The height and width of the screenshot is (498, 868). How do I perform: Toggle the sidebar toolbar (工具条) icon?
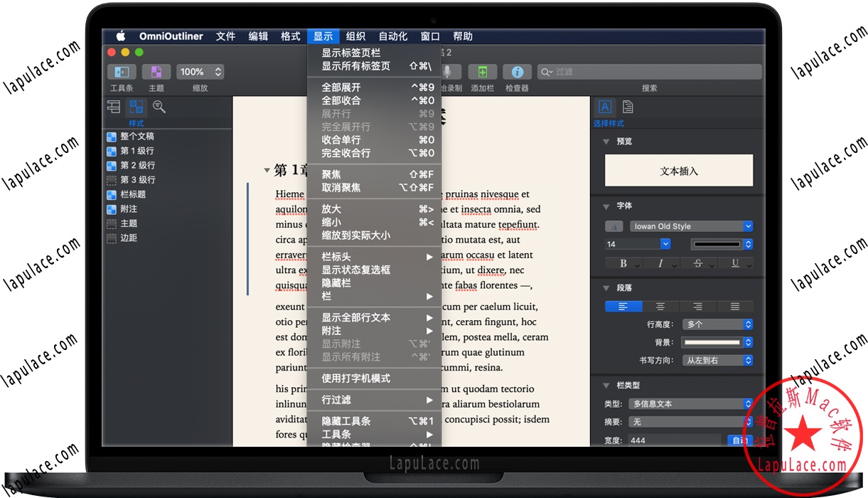(122, 72)
